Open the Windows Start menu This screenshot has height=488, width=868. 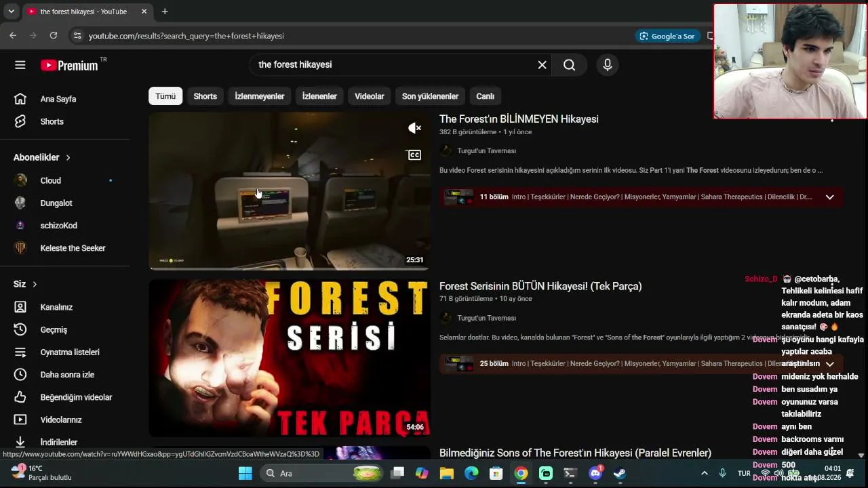(x=245, y=473)
